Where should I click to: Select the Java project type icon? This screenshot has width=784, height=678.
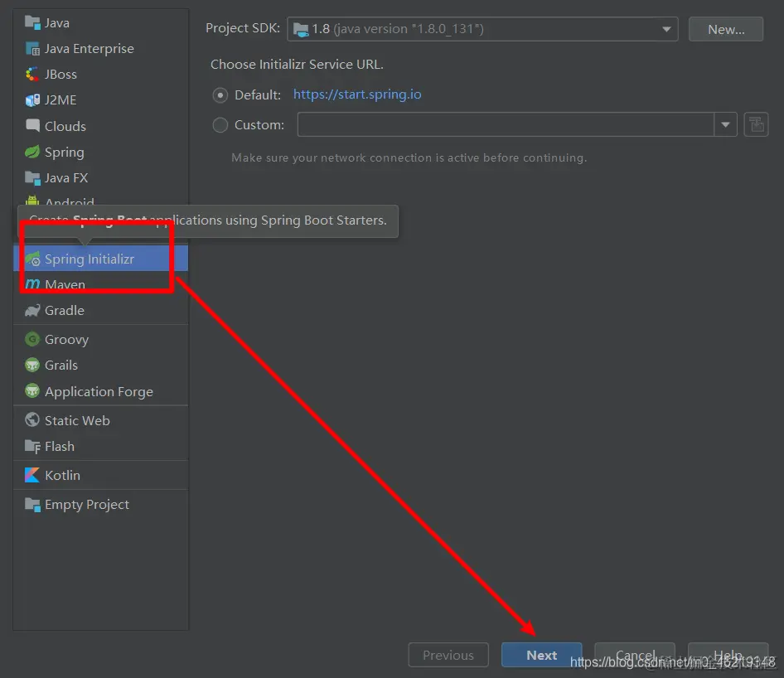pos(32,23)
